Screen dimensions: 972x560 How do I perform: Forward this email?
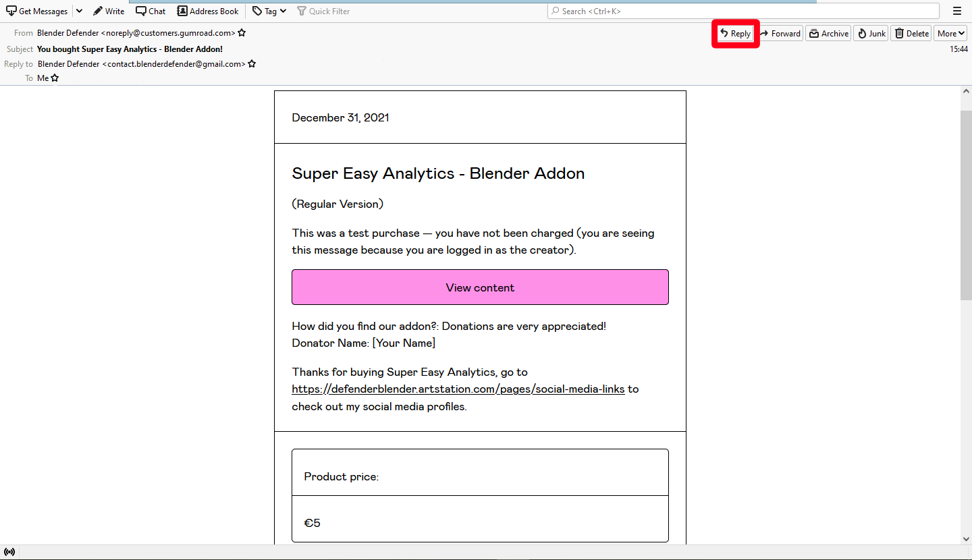click(780, 34)
